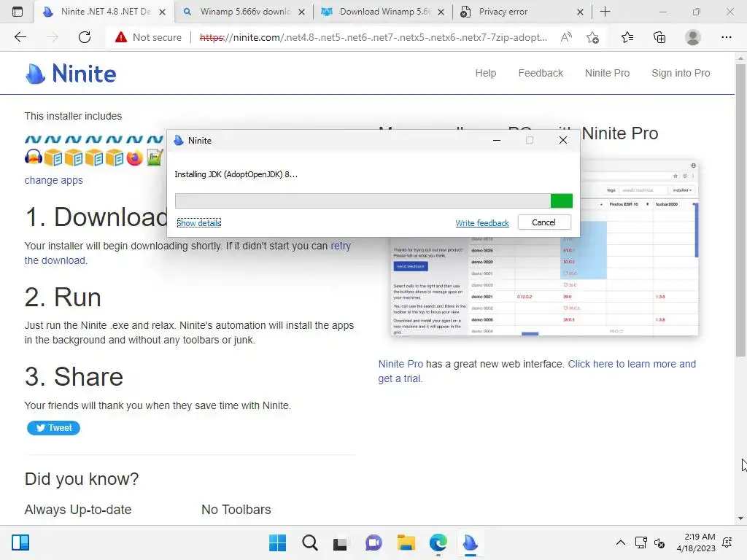Viewport: 747px width, 560px height.
Task: Open the Collections icon
Action: coord(659,37)
